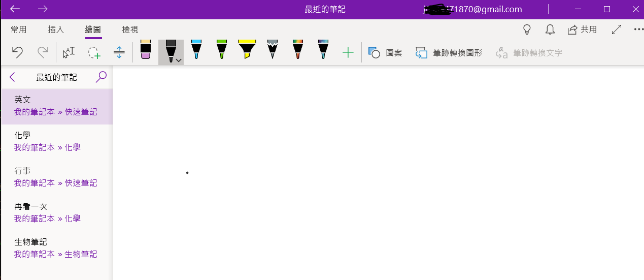Screen dimensions: 644x280
Task: Select the Lasso Select tool
Action: point(94,52)
